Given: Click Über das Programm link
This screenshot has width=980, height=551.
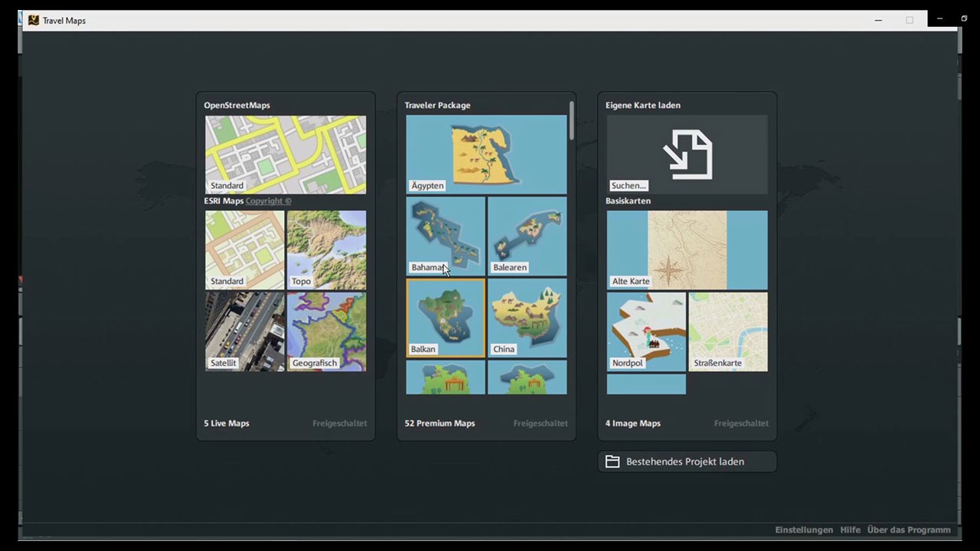Looking at the screenshot, I should click(x=909, y=530).
